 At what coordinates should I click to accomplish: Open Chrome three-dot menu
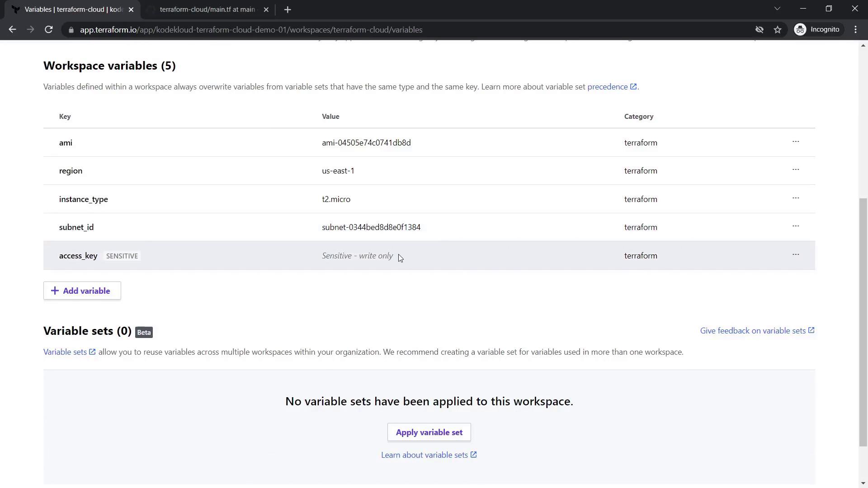[x=855, y=30]
